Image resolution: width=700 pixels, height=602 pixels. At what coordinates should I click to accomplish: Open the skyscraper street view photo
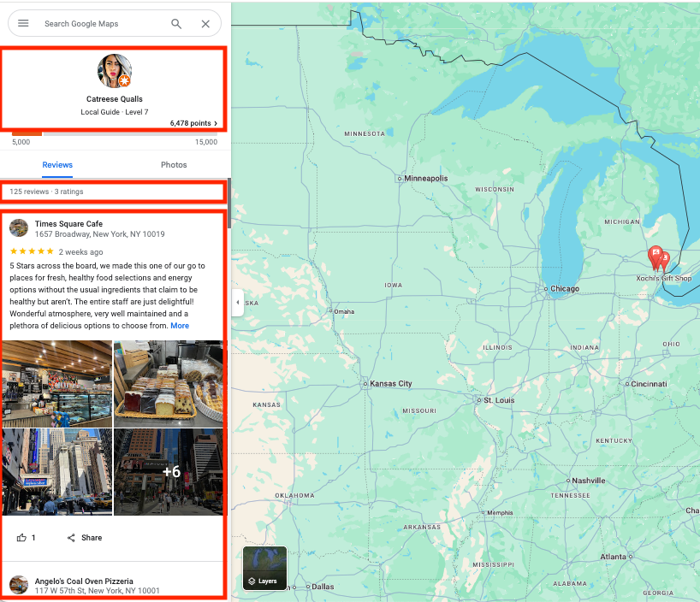click(x=57, y=472)
